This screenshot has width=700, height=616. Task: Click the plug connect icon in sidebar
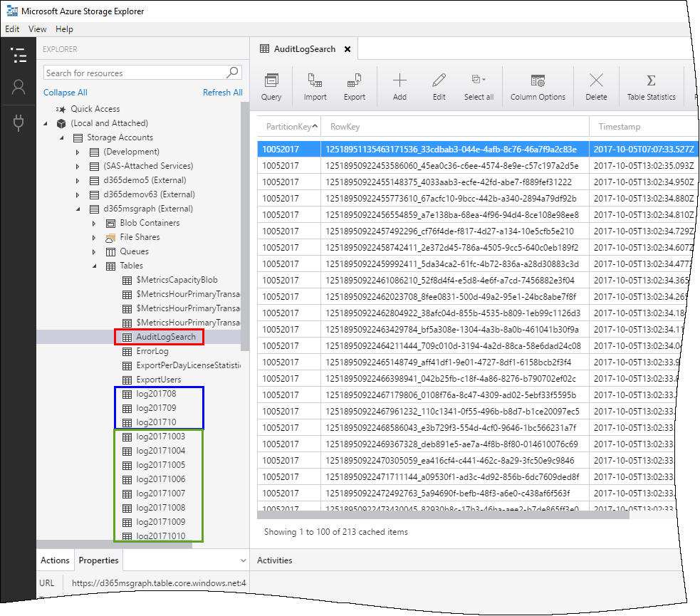(x=19, y=123)
